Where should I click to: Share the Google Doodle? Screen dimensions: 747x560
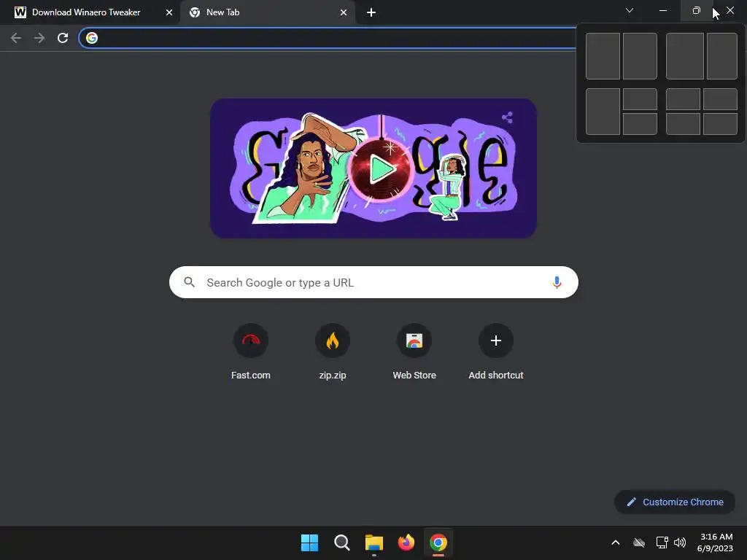pos(507,117)
